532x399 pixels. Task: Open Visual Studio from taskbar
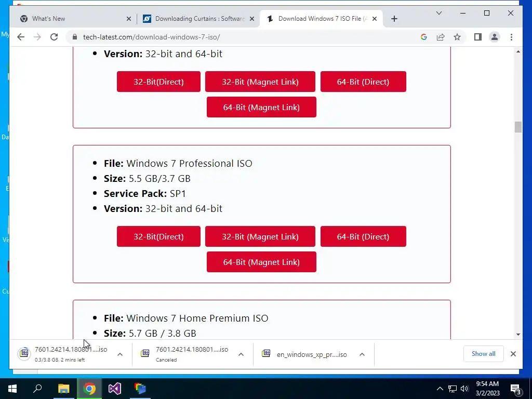(115, 389)
